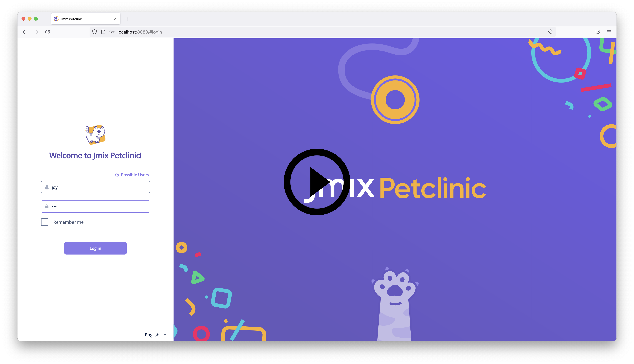Bookmark this page with the star icon
This screenshot has height=364, width=634.
551,32
